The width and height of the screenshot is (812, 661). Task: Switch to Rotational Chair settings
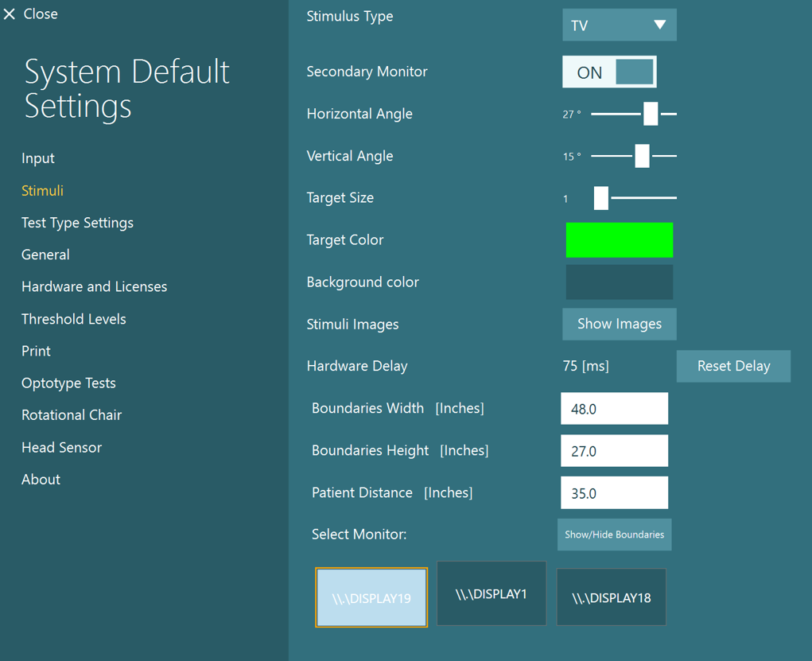(x=72, y=415)
